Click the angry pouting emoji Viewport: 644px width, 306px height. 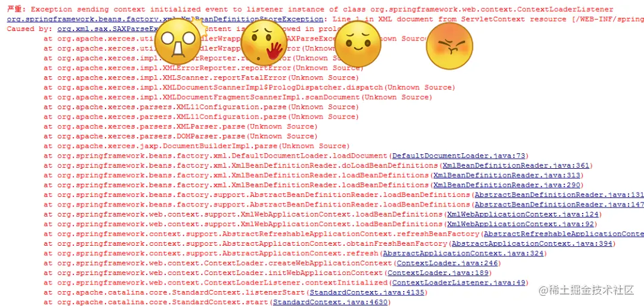coord(450,45)
